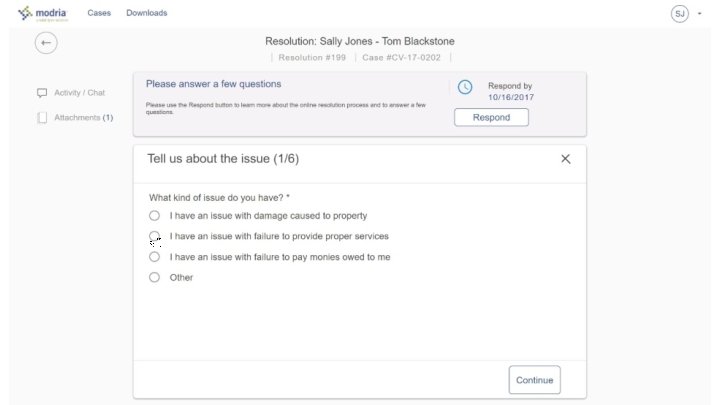
Task: Pick the Other issue option
Action: click(x=154, y=278)
